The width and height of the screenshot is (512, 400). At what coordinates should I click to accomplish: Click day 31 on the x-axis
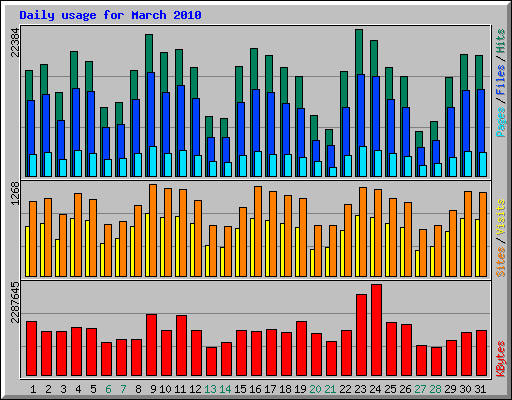click(x=480, y=389)
